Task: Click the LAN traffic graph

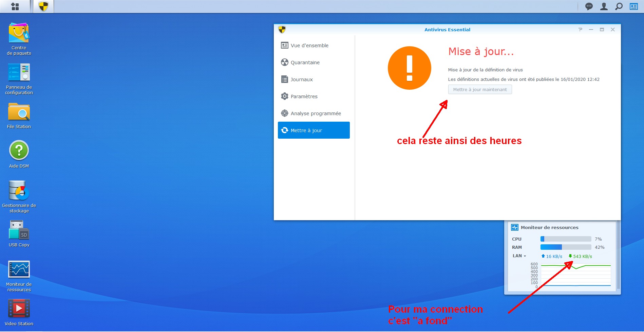Action: point(576,275)
